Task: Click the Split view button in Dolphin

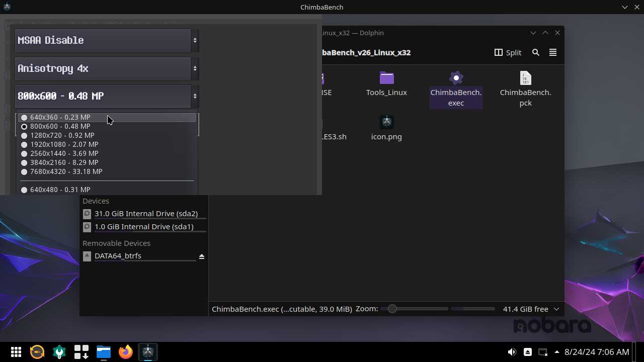Action: point(508,52)
